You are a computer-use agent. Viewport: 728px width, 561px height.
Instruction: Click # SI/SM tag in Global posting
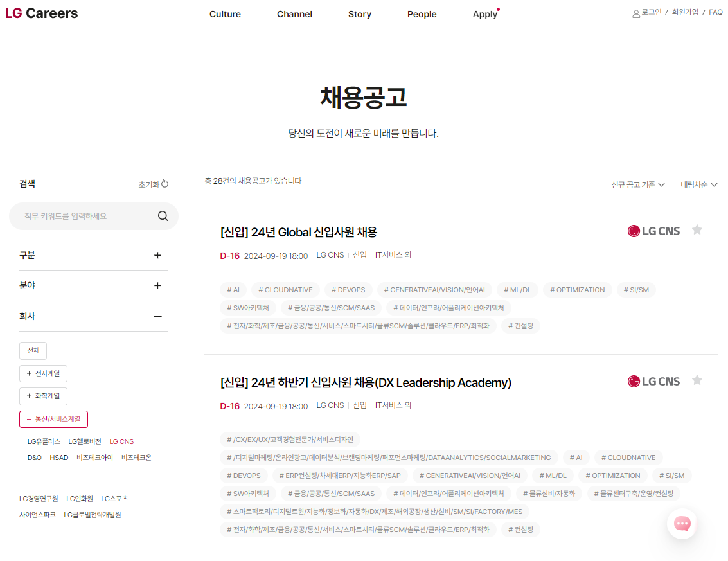(636, 290)
